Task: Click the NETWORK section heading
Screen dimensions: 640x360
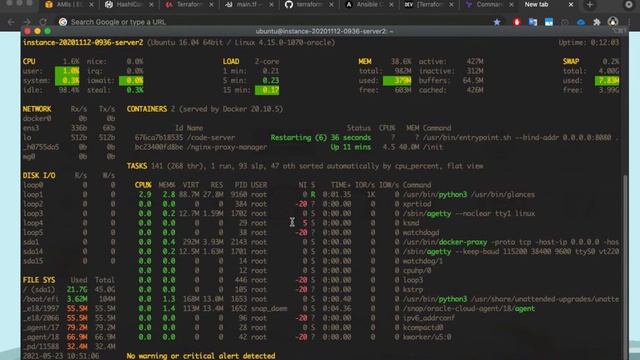Action: pos(37,109)
